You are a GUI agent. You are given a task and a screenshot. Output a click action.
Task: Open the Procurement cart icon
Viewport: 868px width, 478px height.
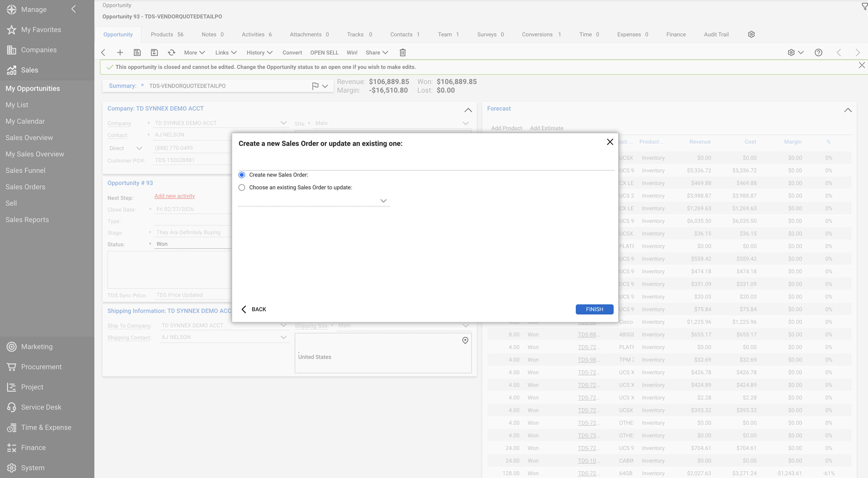11,367
